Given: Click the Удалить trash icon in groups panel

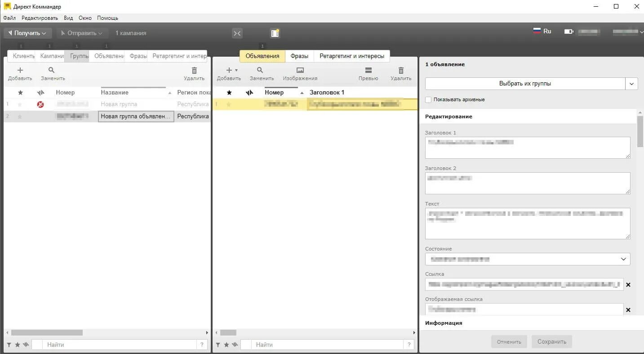Looking at the screenshot, I should tap(194, 70).
